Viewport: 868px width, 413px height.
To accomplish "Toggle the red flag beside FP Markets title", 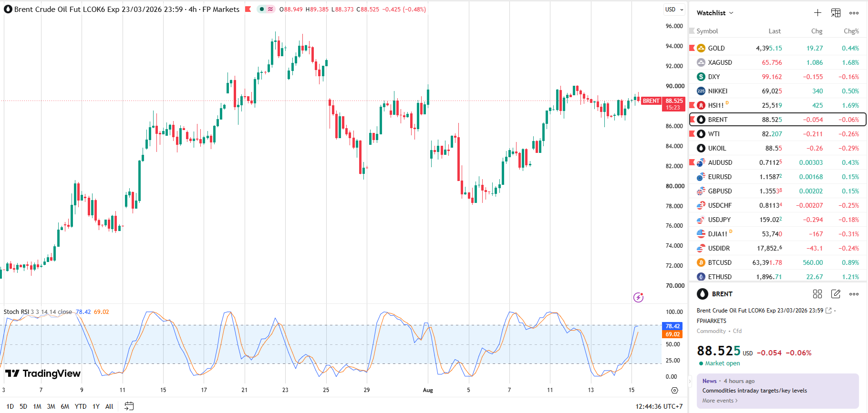I will click(x=248, y=9).
